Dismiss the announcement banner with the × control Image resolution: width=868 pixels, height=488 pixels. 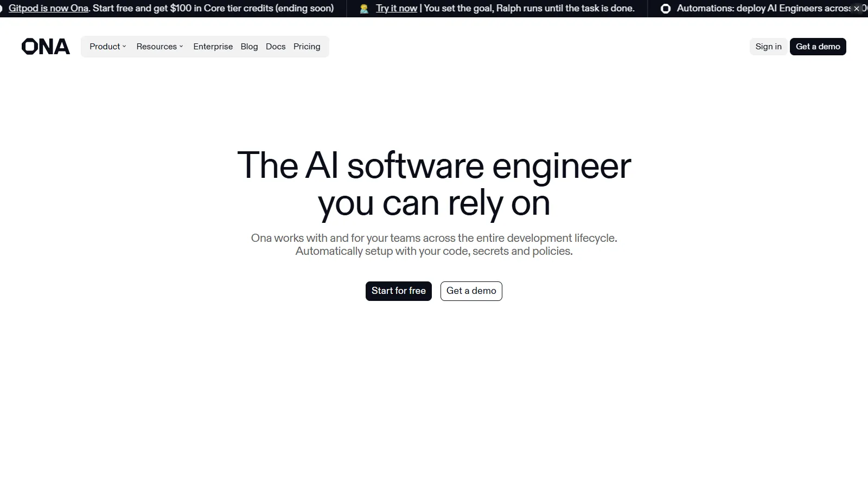(857, 8)
